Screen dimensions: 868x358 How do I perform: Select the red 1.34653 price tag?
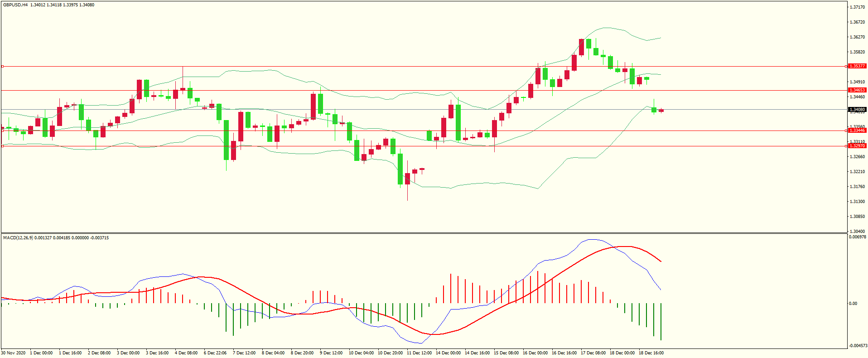pyautogui.click(x=857, y=90)
